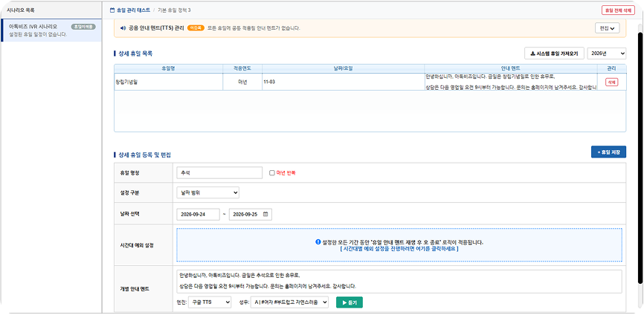Click 시스템 휴일 가져오기 button
The image size is (644, 315).
554,53
